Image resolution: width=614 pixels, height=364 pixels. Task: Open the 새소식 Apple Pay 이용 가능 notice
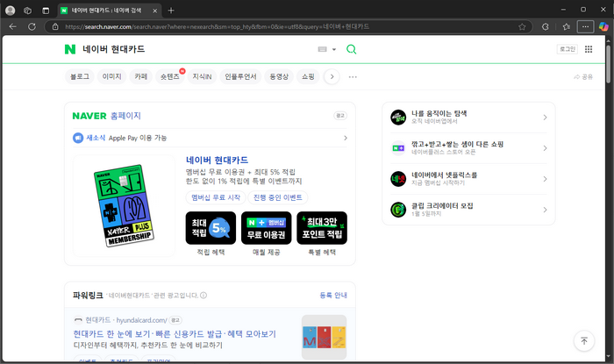click(210, 138)
